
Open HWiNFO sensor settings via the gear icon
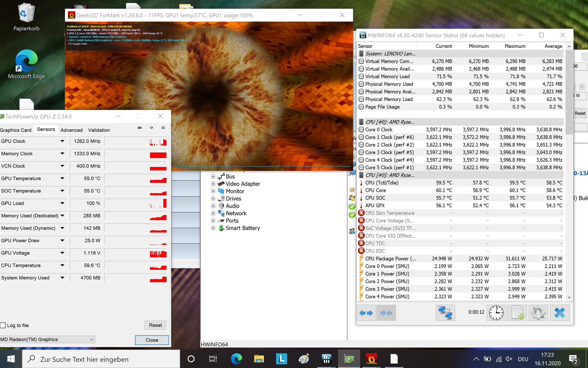[x=538, y=313]
